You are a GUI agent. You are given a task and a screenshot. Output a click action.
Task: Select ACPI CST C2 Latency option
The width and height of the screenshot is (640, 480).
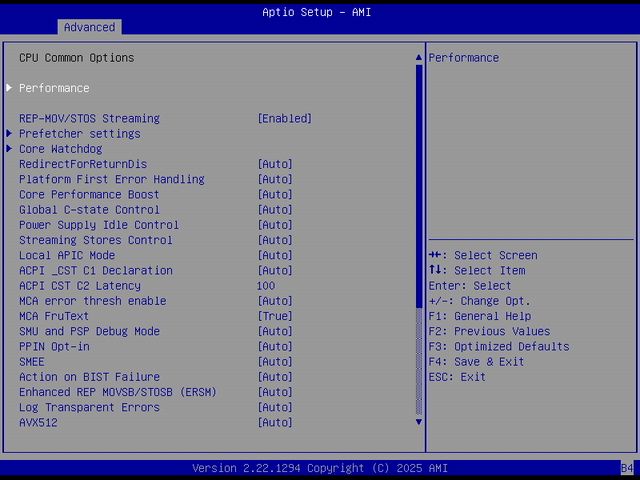pos(80,286)
